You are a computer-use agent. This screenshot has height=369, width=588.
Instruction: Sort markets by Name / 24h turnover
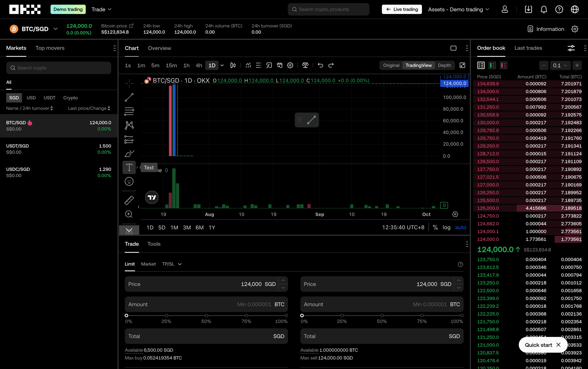point(29,108)
